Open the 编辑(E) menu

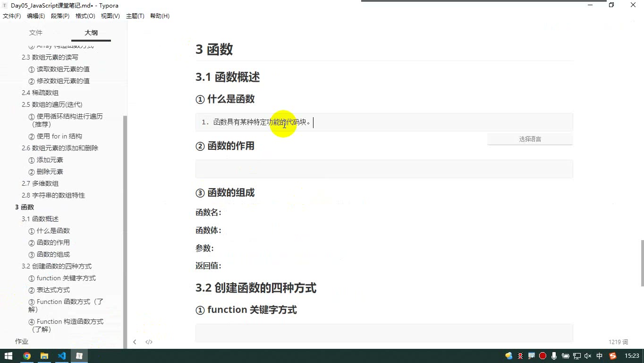tap(36, 16)
